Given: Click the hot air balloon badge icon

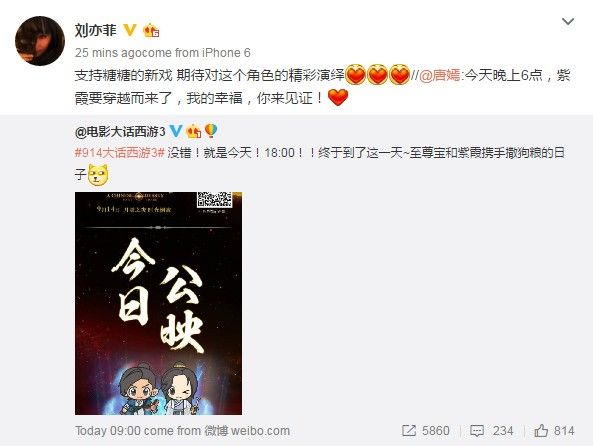Looking at the screenshot, I should coord(211,131).
